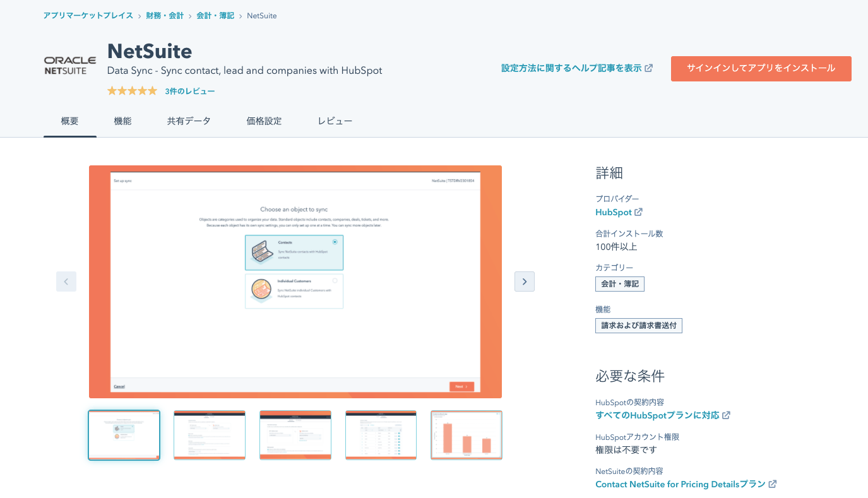Open Contact NetSuite for Pricing Detailsプラン link
Viewport: 868px width, 498px height.
tap(681, 484)
